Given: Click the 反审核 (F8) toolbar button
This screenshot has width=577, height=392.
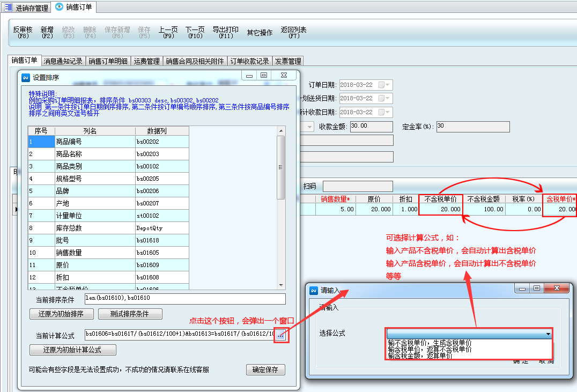Looking at the screenshot, I should 23,33.
